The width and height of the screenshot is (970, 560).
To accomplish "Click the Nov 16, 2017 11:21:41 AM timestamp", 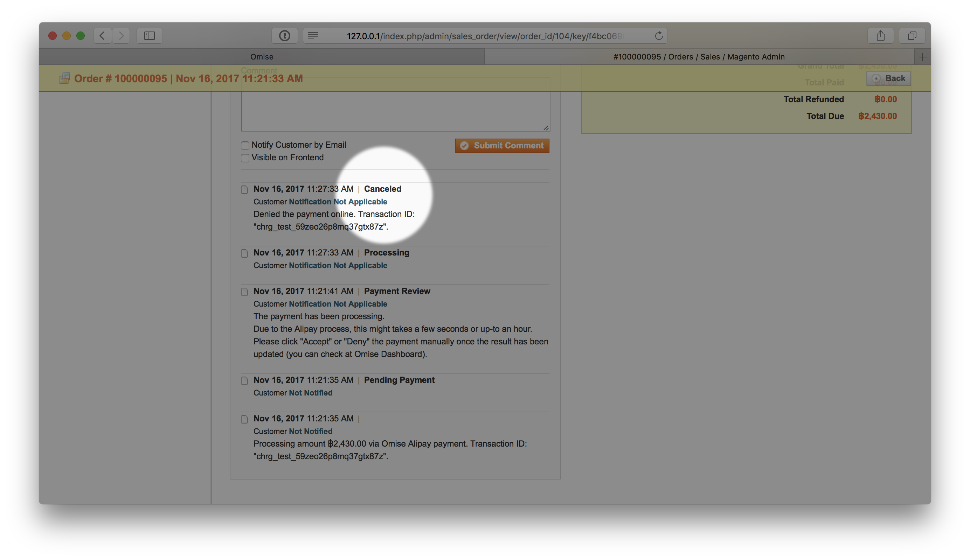I will coord(303,291).
